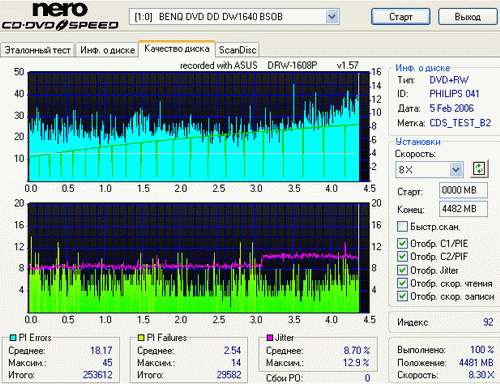
Task: Switch to the ScanDisc tab
Action: coord(237,50)
